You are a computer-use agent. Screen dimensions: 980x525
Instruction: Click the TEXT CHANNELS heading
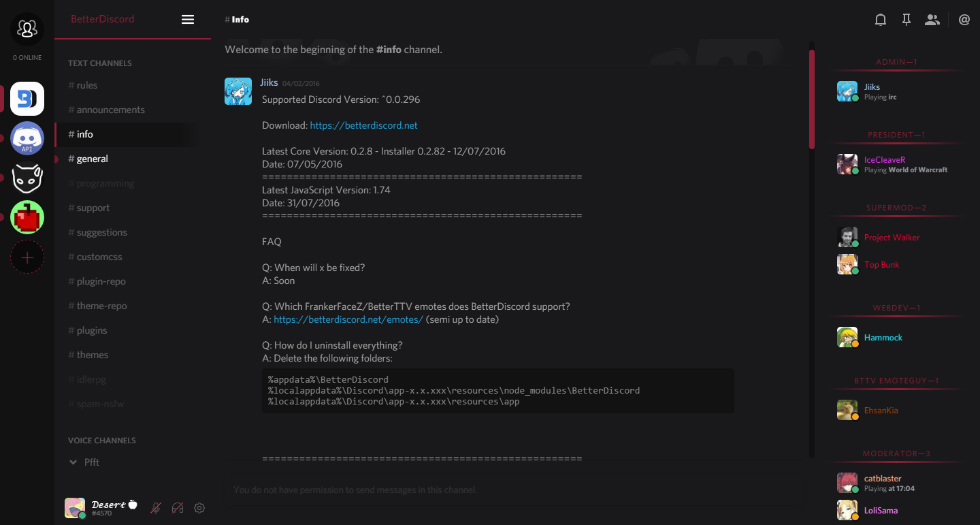click(x=100, y=63)
